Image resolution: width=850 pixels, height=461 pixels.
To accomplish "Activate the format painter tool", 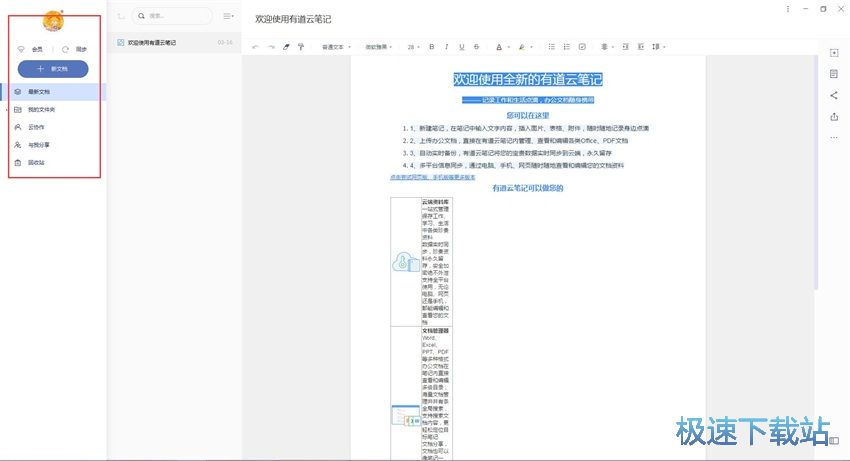I will [301, 47].
